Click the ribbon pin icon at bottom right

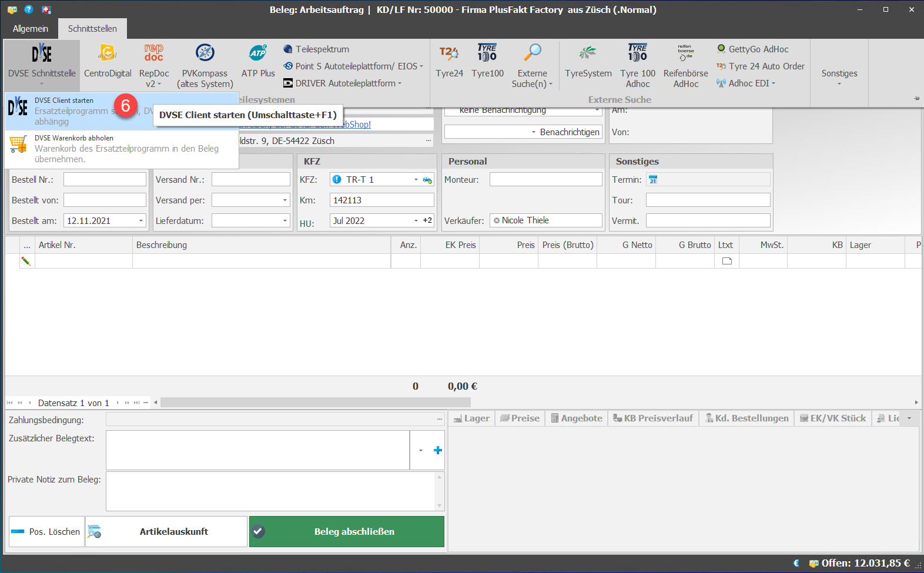(917, 99)
